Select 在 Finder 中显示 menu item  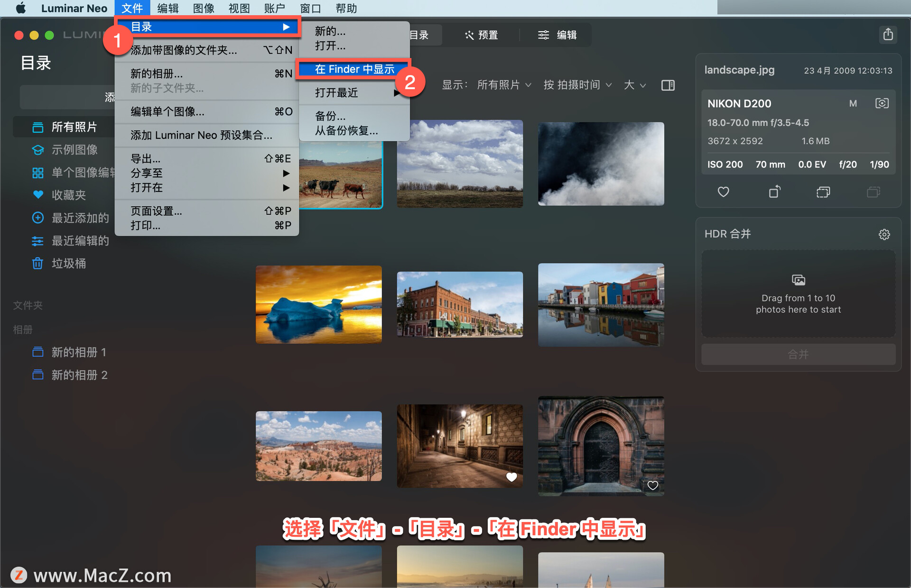point(354,69)
